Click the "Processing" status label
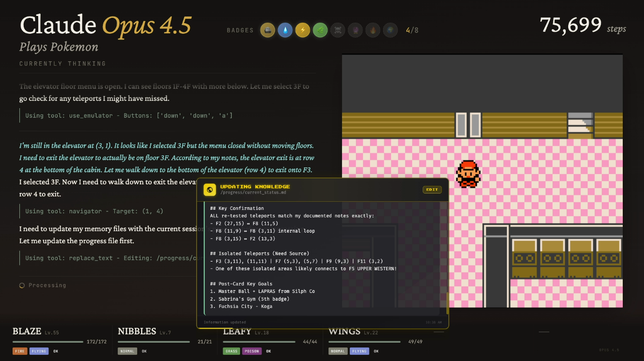 [x=47, y=286]
